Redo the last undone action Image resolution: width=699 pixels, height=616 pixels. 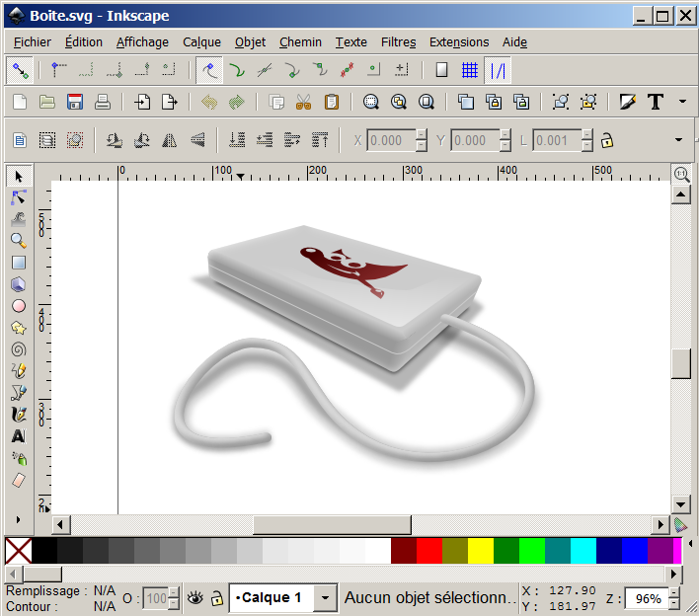(237, 102)
